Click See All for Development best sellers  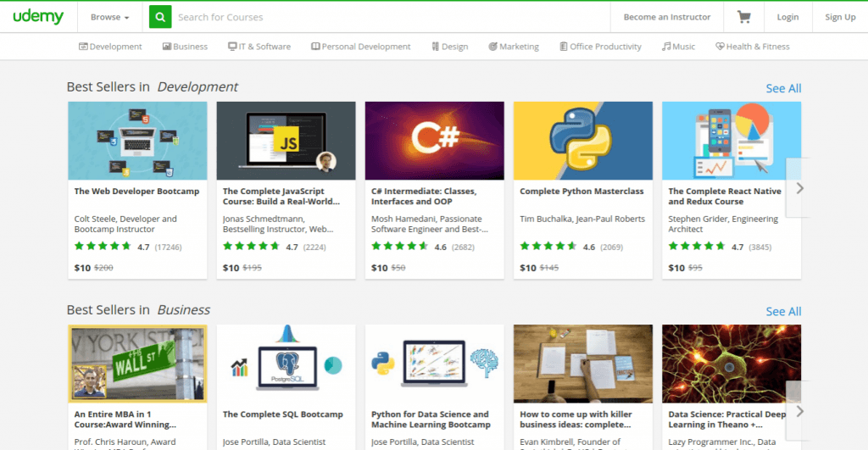(783, 89)
